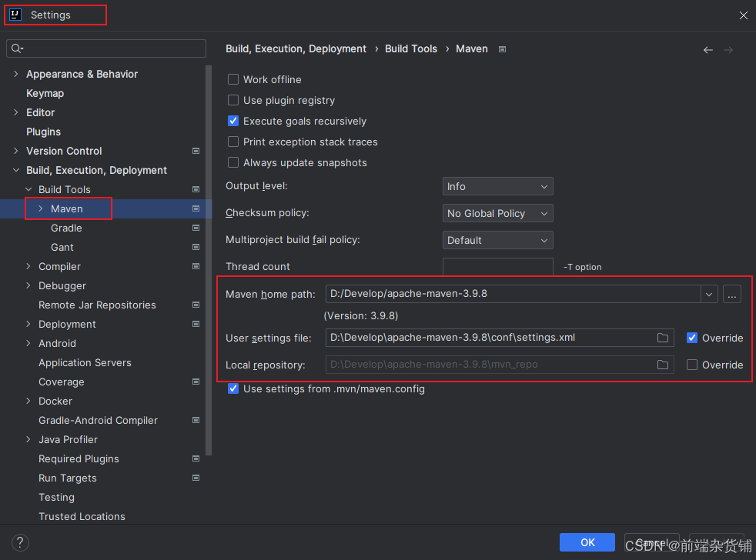Click the Thread count input field
The image size is (756, 560).
497,266
